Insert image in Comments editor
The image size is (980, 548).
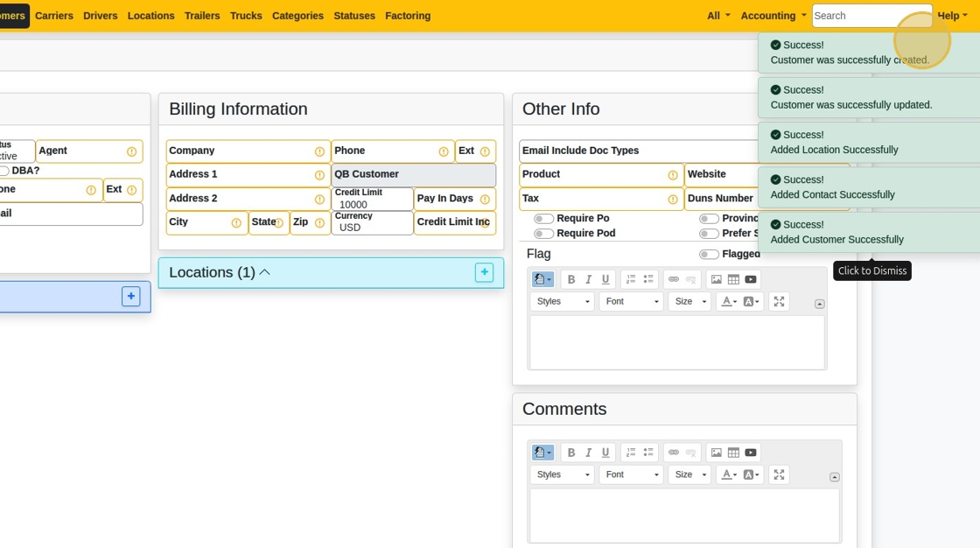pos(717,453)
